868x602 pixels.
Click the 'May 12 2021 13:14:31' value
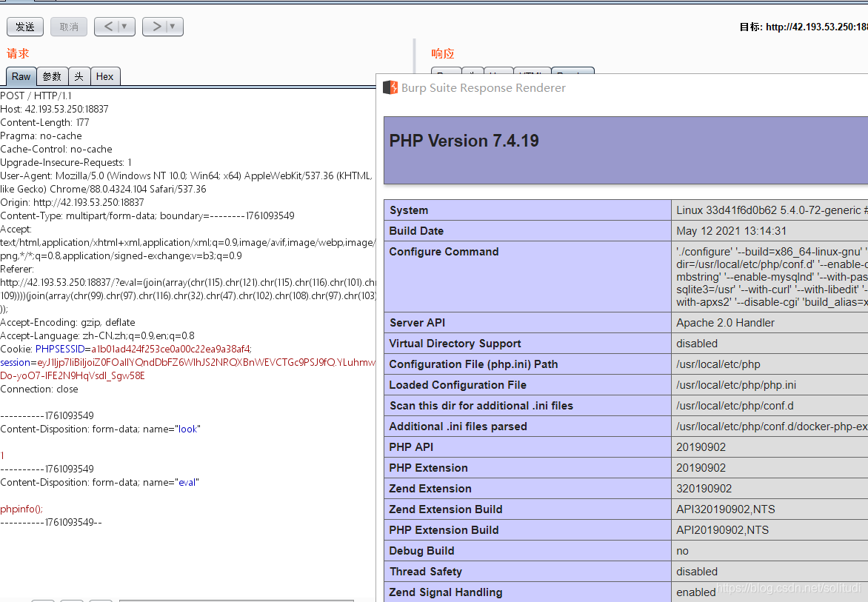731,231
